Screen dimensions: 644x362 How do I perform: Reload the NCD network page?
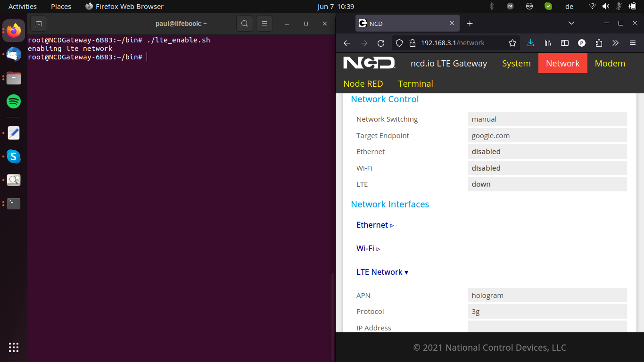[381, 43]
